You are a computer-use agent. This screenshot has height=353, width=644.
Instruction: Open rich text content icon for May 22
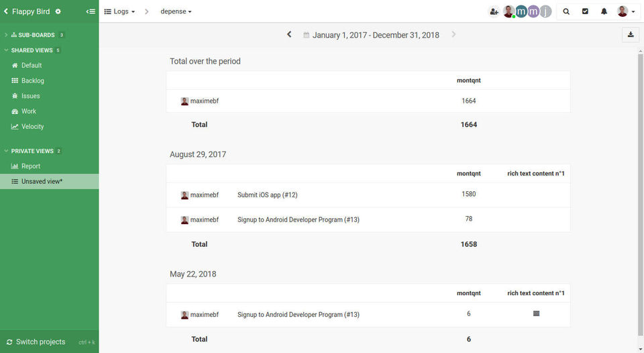pos(536,314)
